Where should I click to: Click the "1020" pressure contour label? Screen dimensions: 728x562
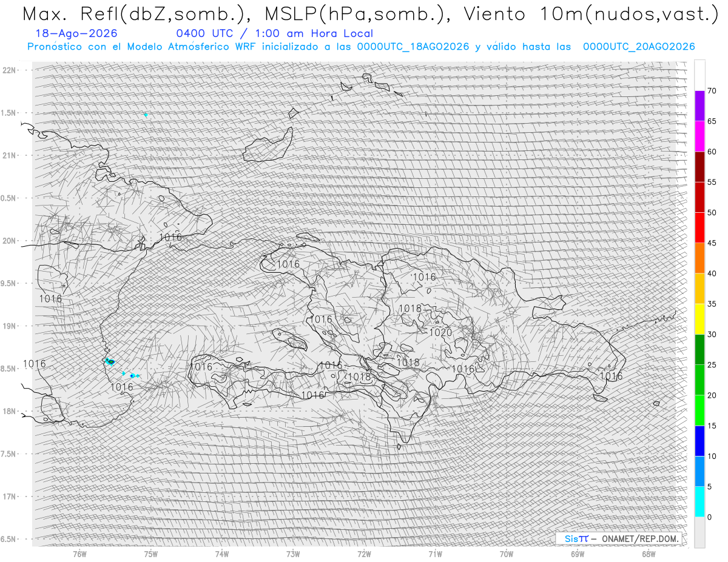[440, 332]
